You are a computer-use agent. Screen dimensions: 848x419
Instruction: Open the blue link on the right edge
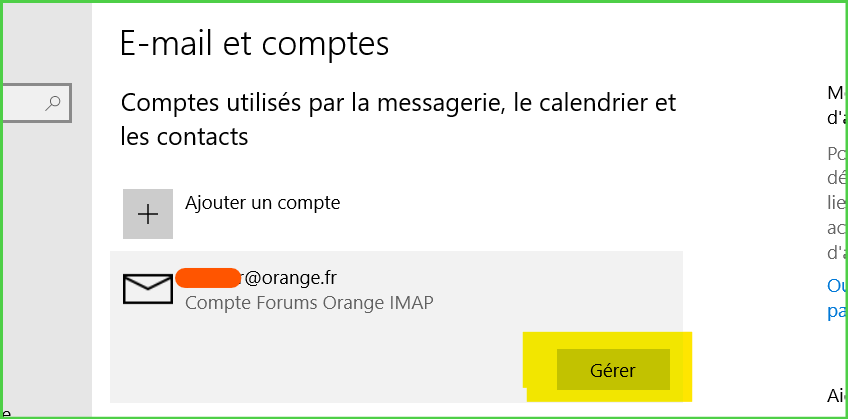837,297
